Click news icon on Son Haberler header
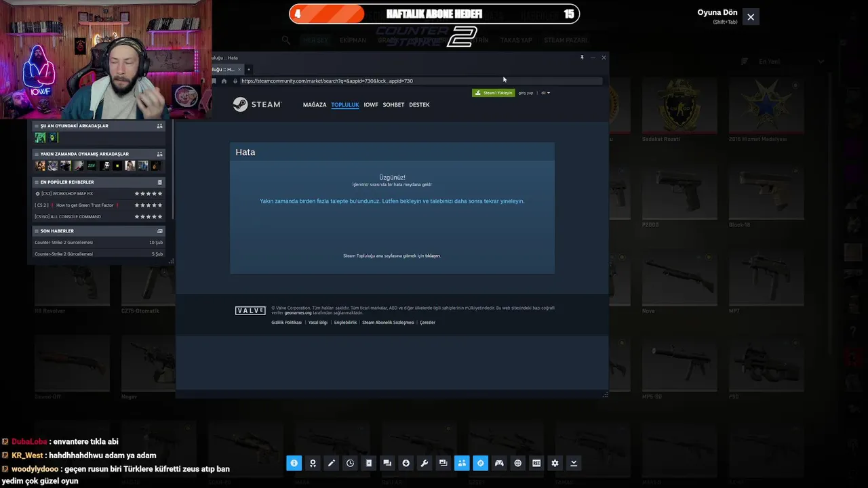 (x=159, y=231)
